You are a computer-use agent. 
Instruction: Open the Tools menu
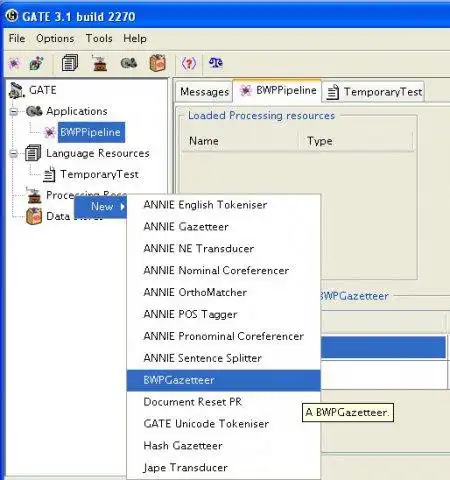coord(99,38)
